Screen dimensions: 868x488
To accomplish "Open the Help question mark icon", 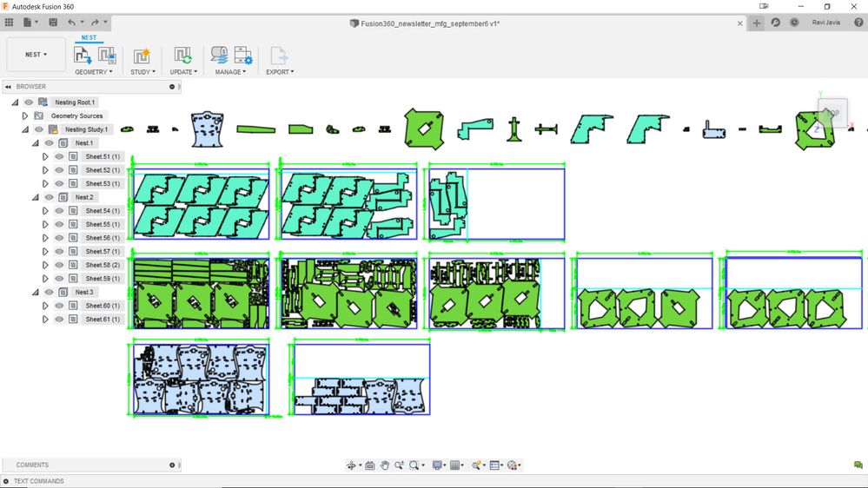I will pyautogui.click(x=858, y=22).
